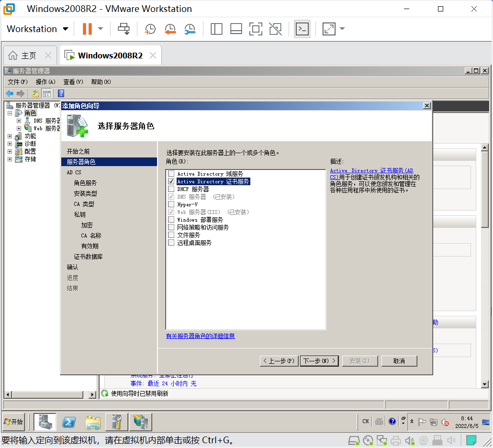Click the 上一步(P) button
This screenshot has height=448, width=493.
click(279, 361)
